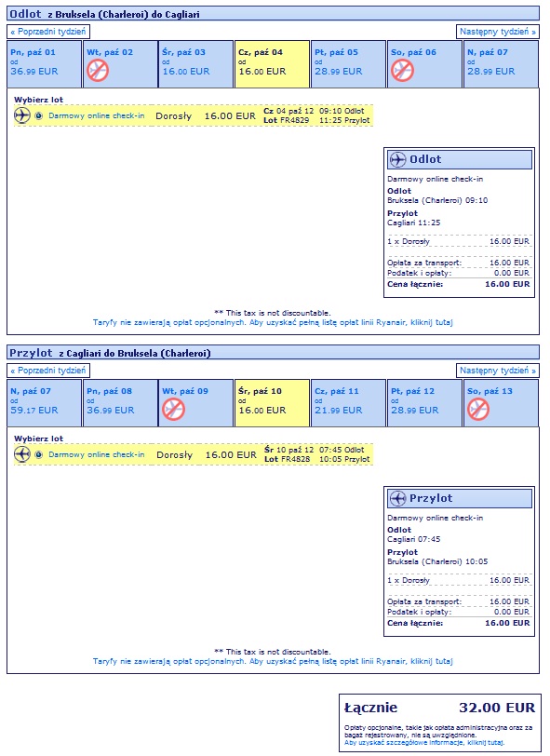Viewport: 550px width, 756px height.
Task: Open detailed info link in the Łącznie box
Action: click(424, 743)
